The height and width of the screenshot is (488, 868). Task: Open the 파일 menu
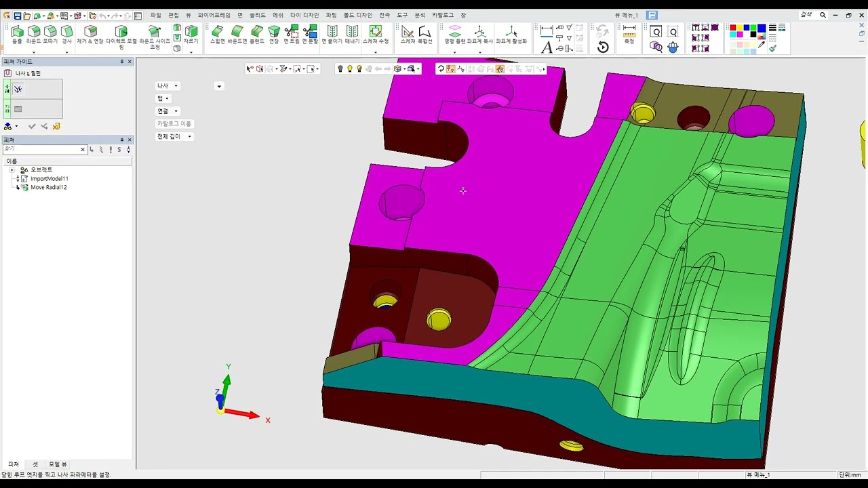[x=156, y=15]
